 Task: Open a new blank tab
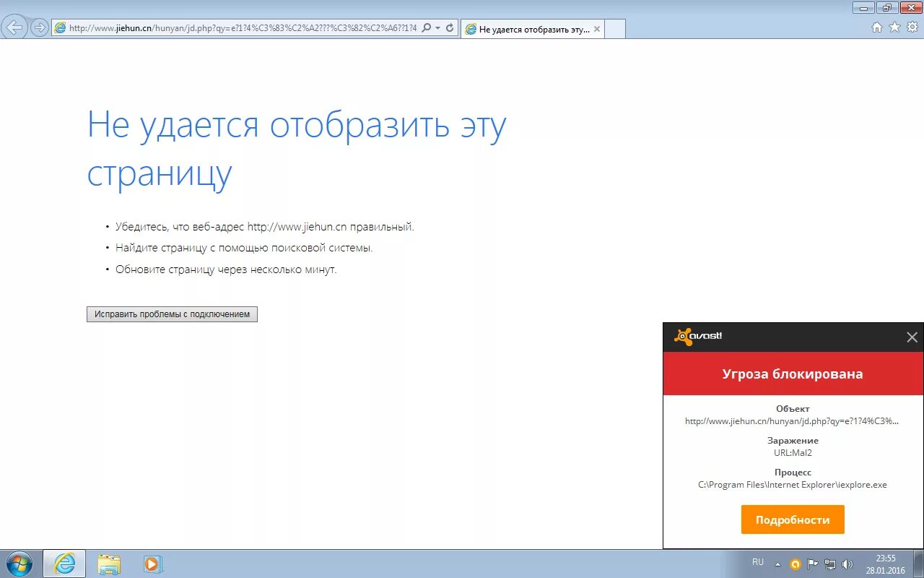pyautogui.click(x=614, y=30)
